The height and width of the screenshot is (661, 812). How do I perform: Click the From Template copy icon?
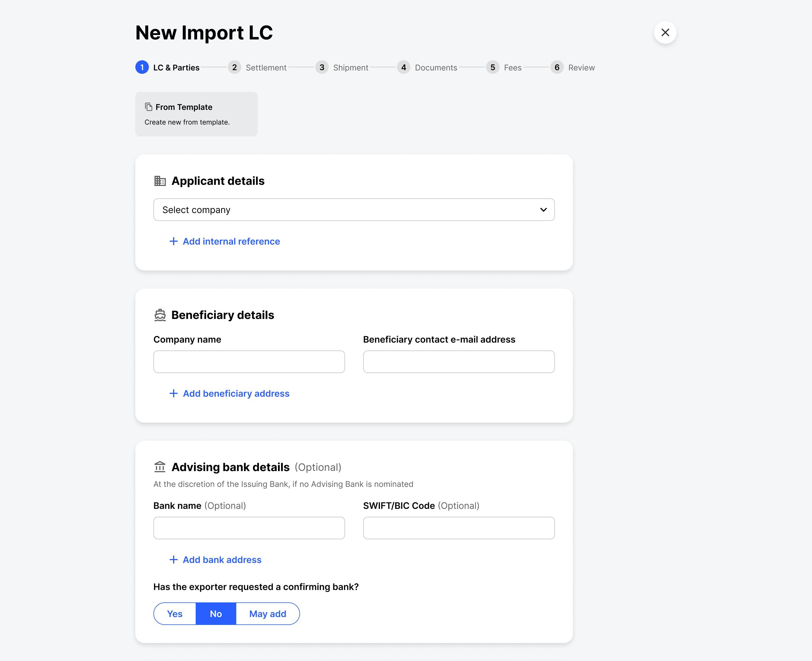[x=149, y=107]
